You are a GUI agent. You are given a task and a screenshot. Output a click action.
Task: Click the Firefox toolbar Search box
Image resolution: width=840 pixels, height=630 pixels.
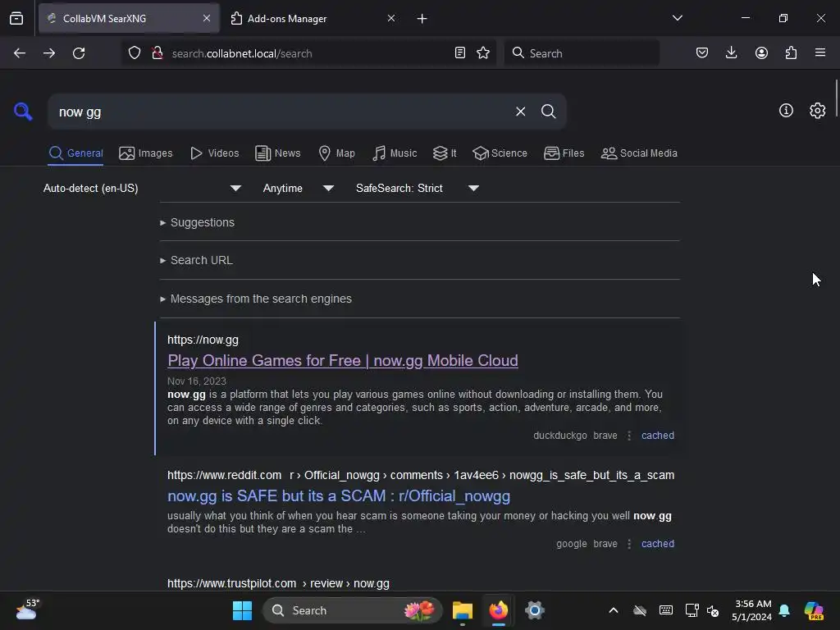582,53
